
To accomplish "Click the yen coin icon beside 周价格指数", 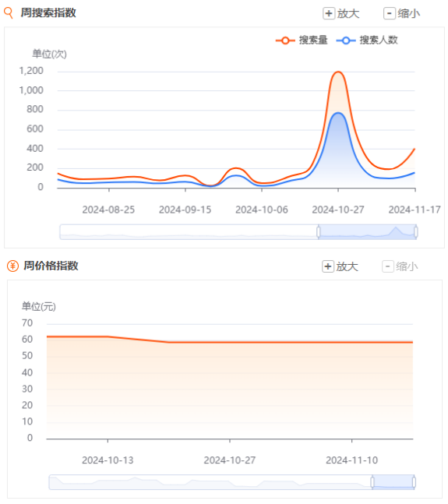I will (12, 266).
